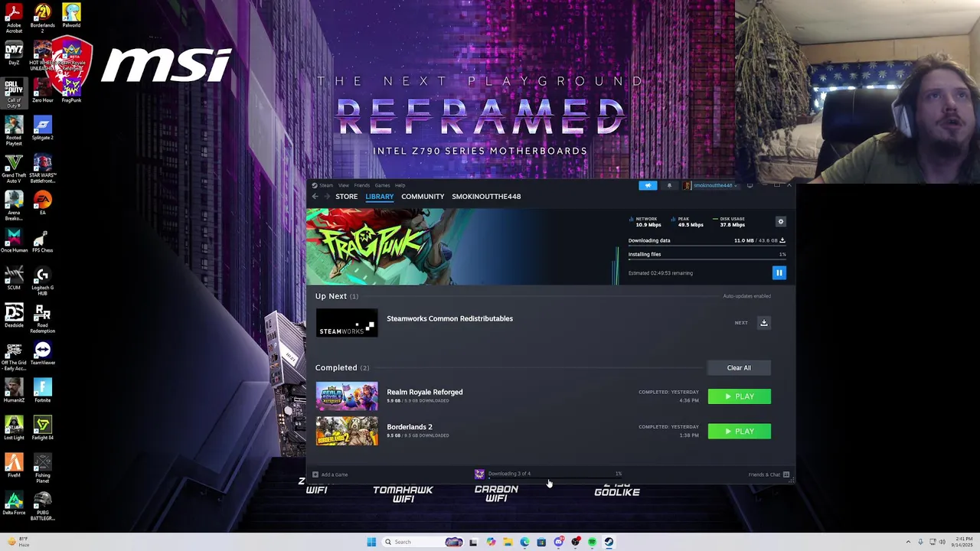Open the SMOKINOUTTHE448 profile tab
Viewport: 980px width, 551px height.
click(x=486, y=197)
